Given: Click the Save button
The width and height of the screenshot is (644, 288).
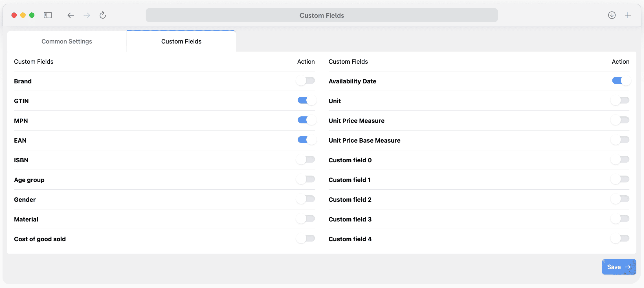Looking at the screenshot, I should click(619, 267).
